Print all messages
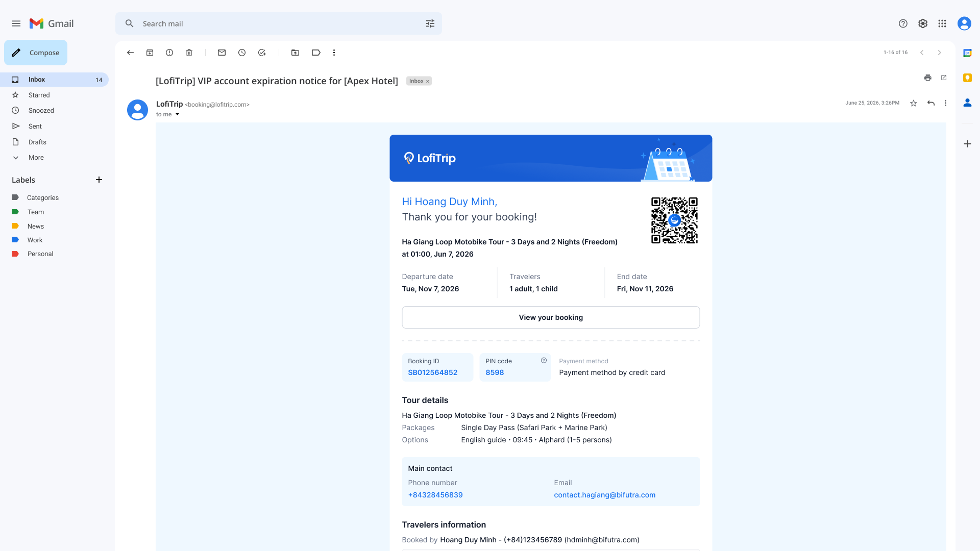Image resolution: width=980 pixels, height=551 pixels. 928,78
